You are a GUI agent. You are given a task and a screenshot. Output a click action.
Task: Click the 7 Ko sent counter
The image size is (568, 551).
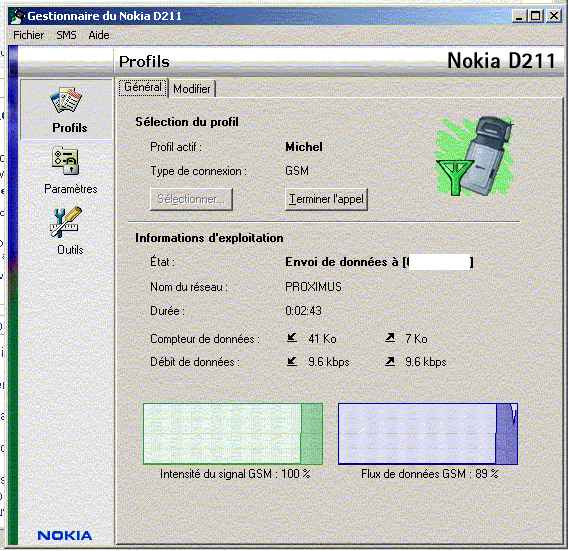coord(416,339)
